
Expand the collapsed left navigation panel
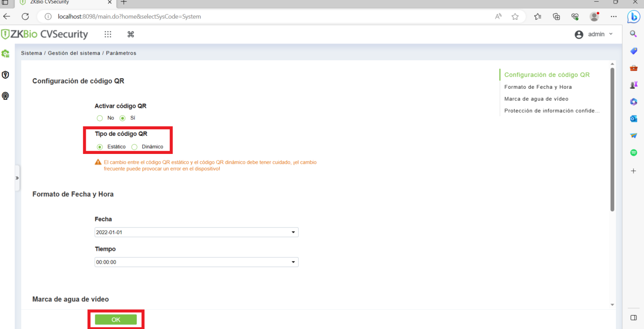point(17,178)
